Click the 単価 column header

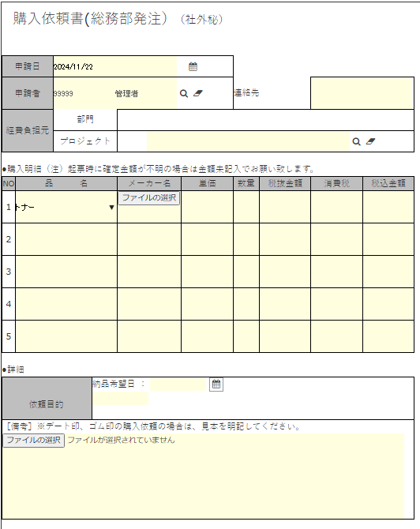pyautogui.click(x=207, y=183)
